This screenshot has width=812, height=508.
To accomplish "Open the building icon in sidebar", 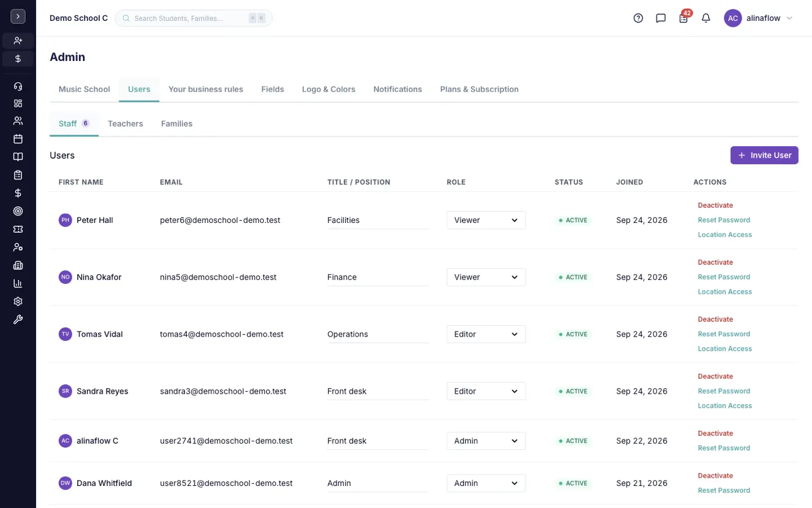I will coord(18,265).
